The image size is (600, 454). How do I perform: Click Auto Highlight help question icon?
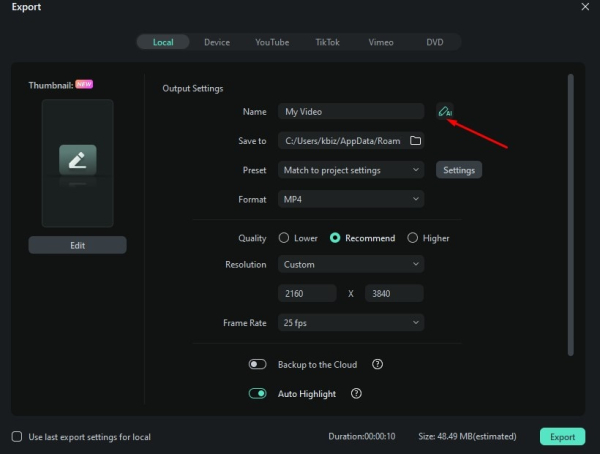357,394
